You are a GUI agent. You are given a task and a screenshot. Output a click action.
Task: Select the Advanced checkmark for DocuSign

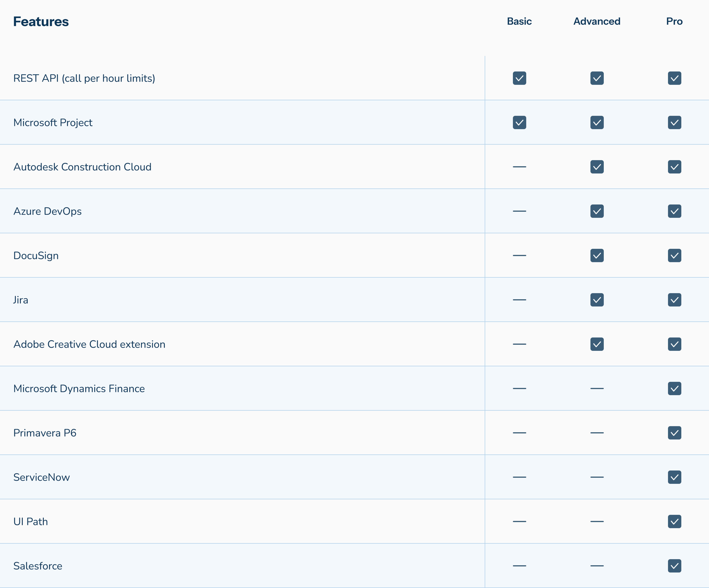pyautogui.click(x=597, y=255)
